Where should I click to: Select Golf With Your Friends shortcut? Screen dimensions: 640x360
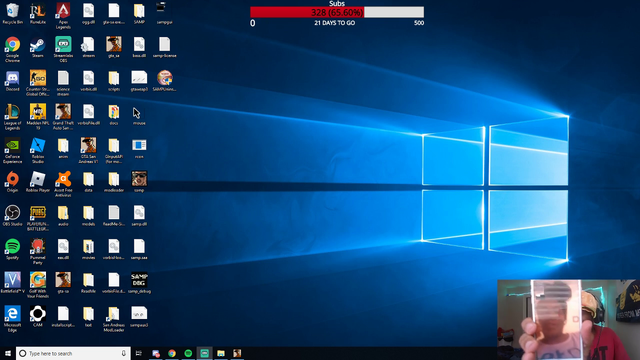(38, 285)
